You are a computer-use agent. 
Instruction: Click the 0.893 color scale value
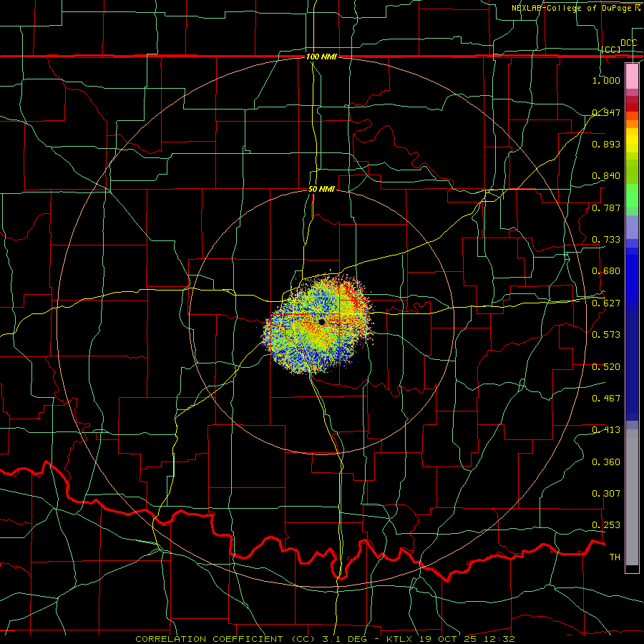tap(606, 144)
